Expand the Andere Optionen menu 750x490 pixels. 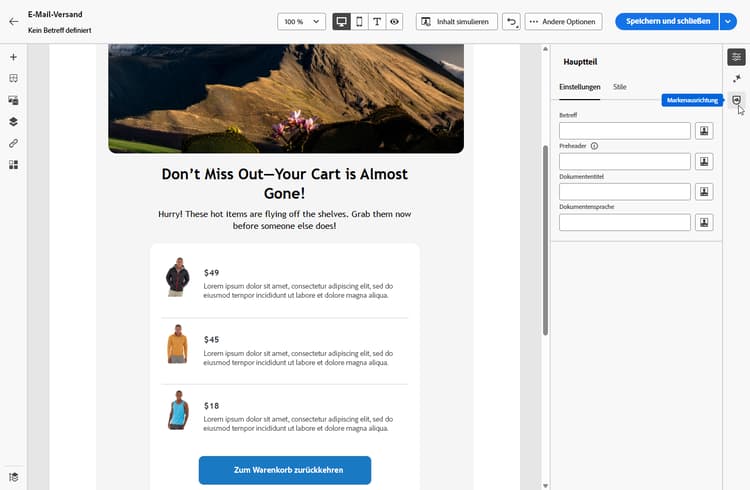(x=562, y=21)
